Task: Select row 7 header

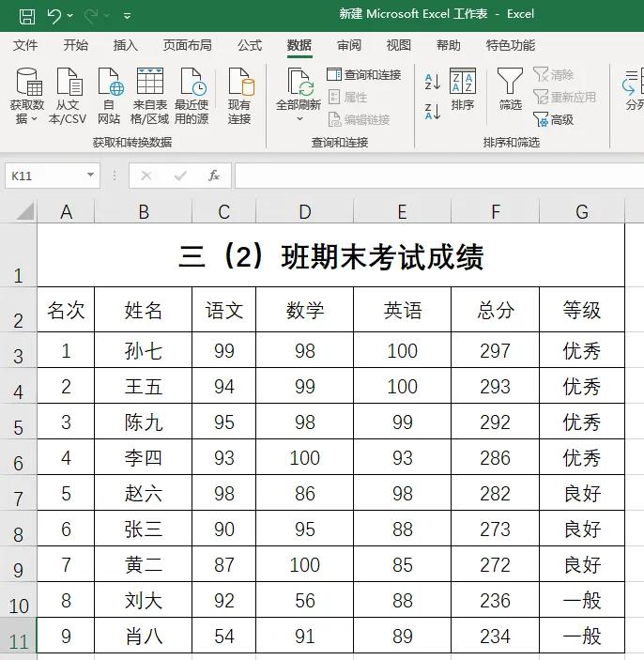Action: (x=18, y=493)
